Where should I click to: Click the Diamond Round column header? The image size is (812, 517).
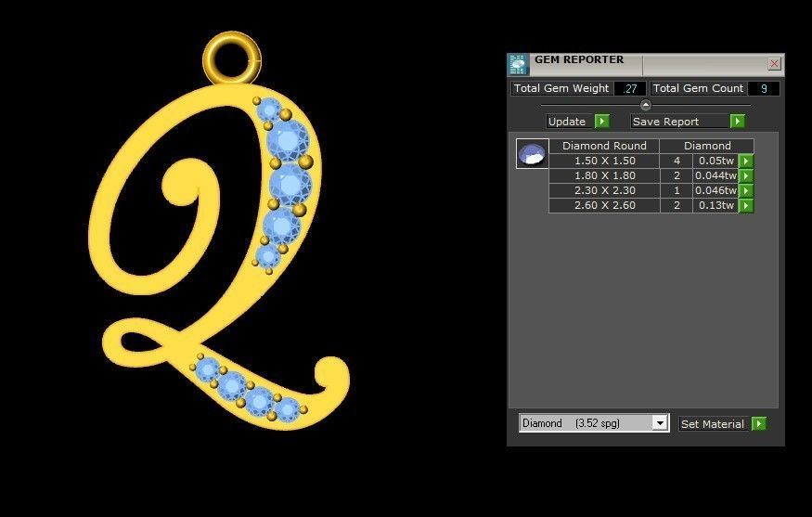click(604, 146)
